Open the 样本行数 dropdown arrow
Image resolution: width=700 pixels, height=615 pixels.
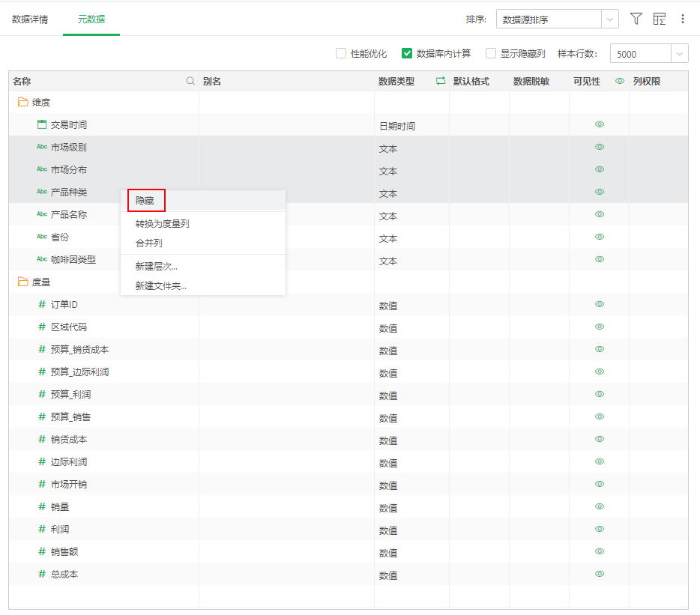pos(679,54)
